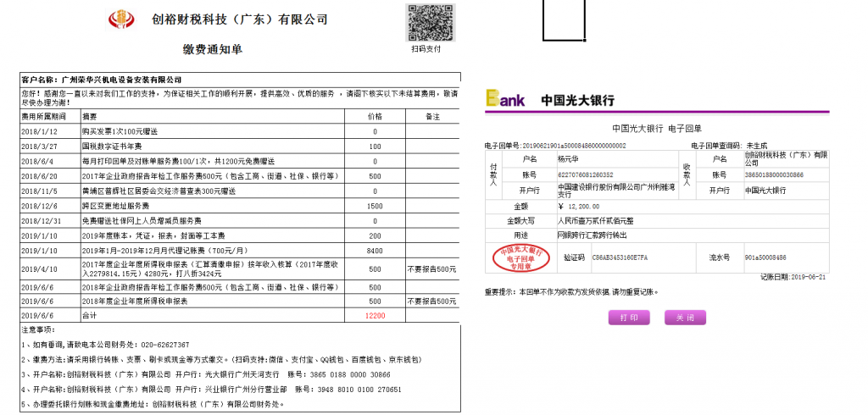Screen dimensions: 868x415
Task: Select 记账日期:2019-06-21 text
Action: coord(793,277)
